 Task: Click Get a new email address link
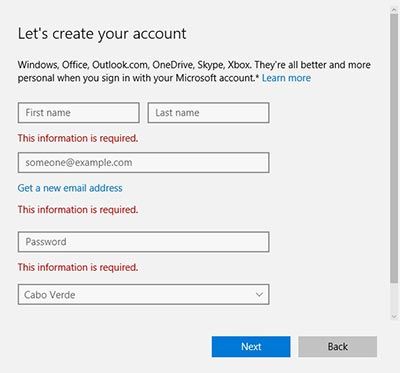click(x=70, y=188)
